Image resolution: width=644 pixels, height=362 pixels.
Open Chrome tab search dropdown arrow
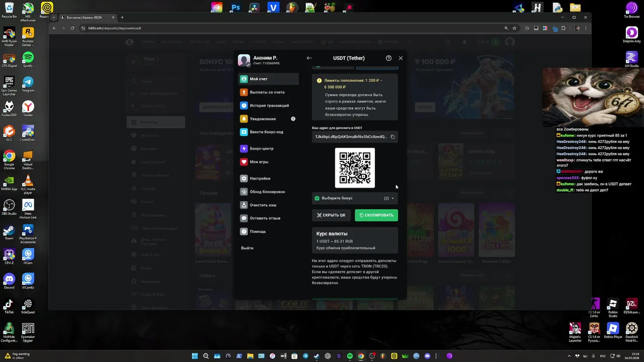pyautogui.click(x=53, y=18)
